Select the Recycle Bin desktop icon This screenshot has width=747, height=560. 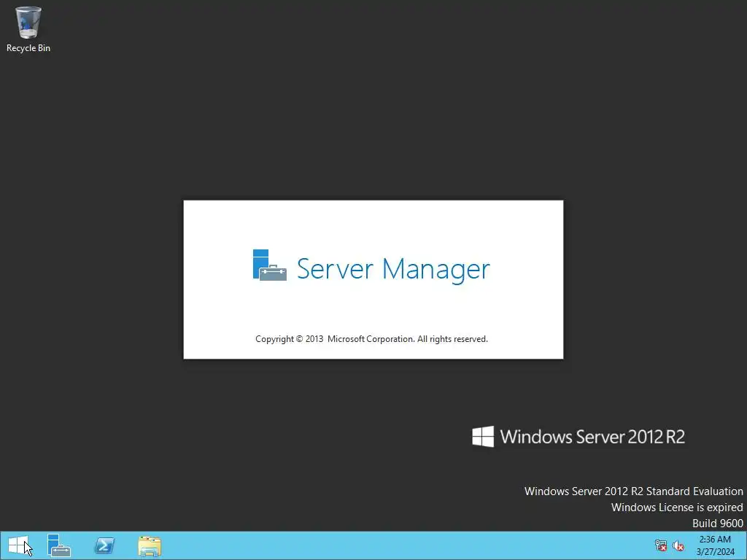click(x=28, y=29)
